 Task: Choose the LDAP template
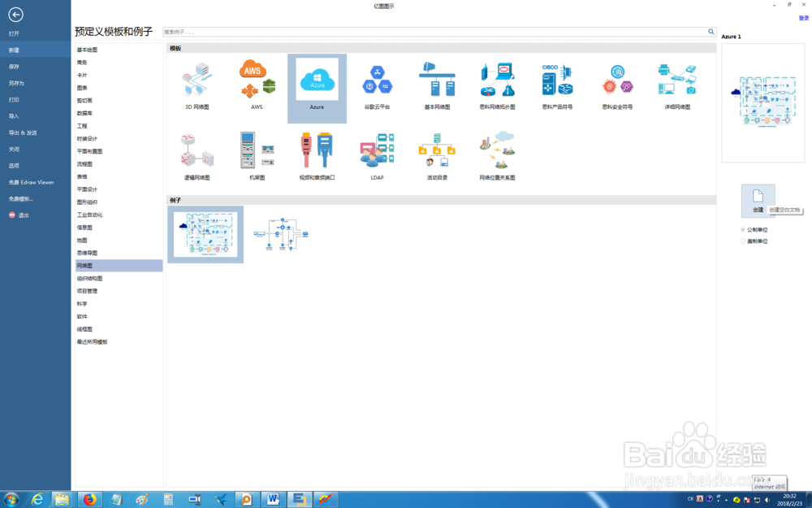pyautogui.click(x=377, y=155)
